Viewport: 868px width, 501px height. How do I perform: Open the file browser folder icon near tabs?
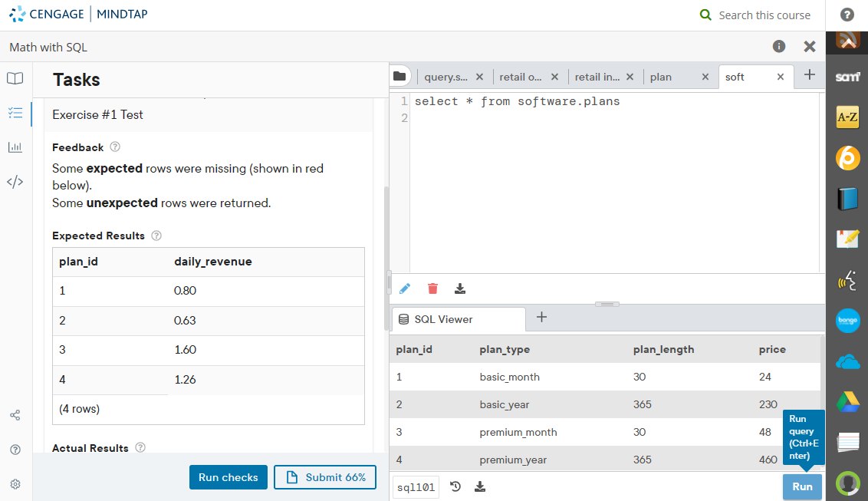pyautogui.click(x=401, y=76)
